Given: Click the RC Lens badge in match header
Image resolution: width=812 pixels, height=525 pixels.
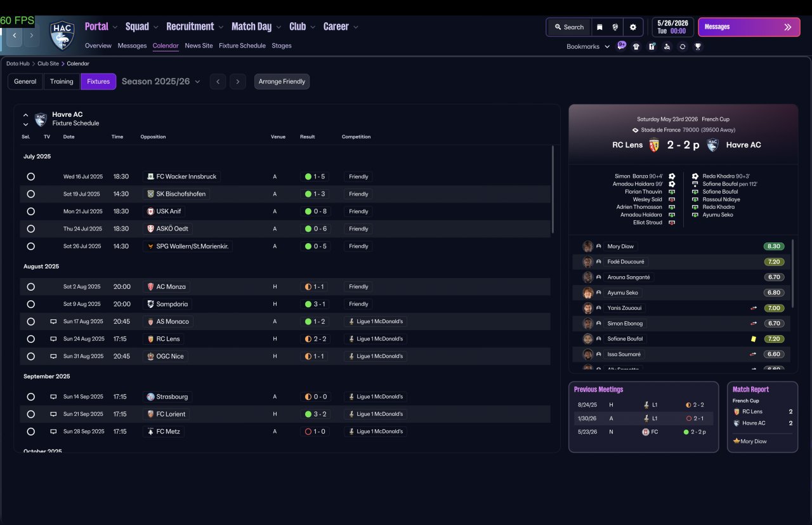Looking at the screenshot, I should 654,145.
